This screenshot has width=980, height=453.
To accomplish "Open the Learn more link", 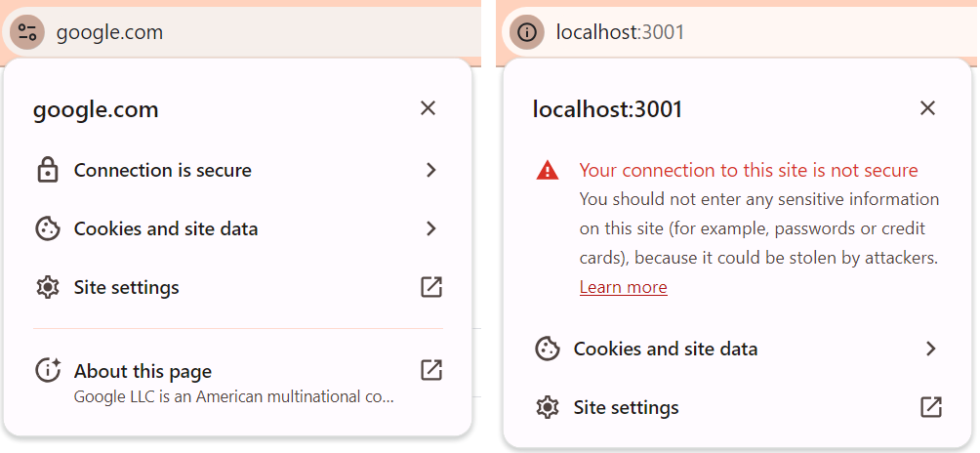I will point(623,287).
